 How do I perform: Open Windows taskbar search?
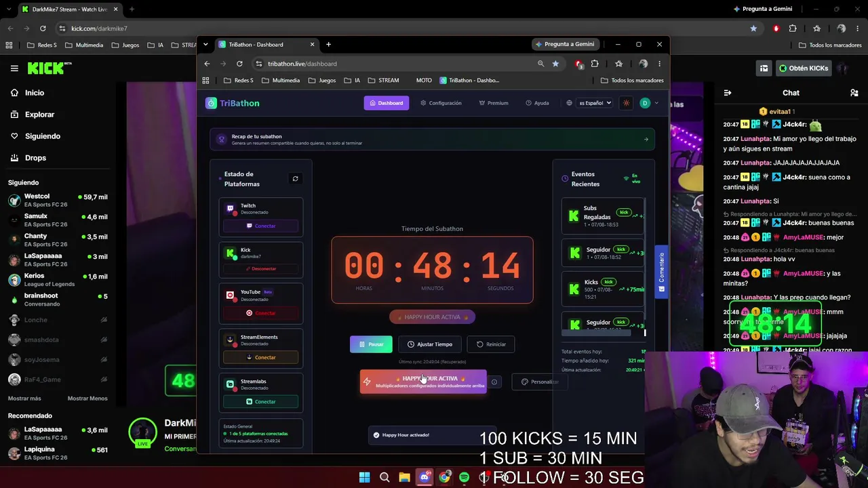[x=384, y=478]
